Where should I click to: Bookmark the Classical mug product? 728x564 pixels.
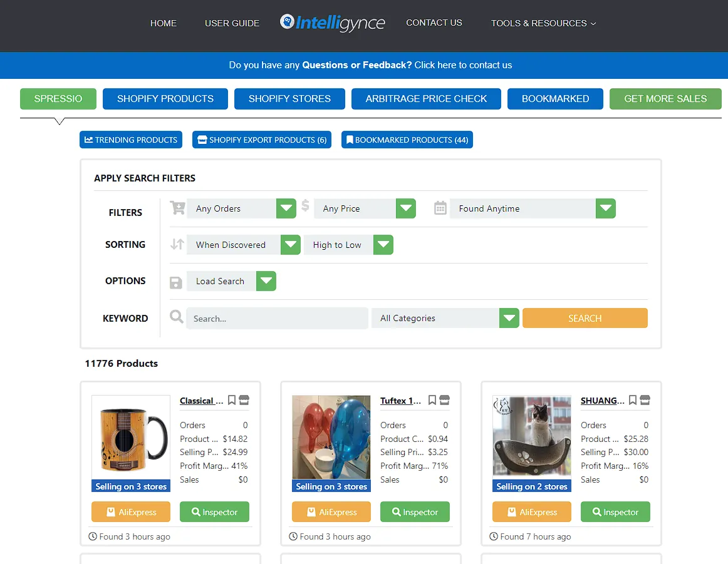click(232, 400)
